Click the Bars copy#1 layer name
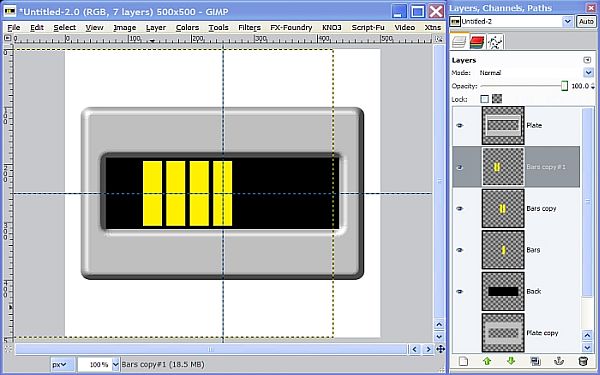Image resolution: width=600 pixels, height=375 pixels. click(x=546, y=167)
